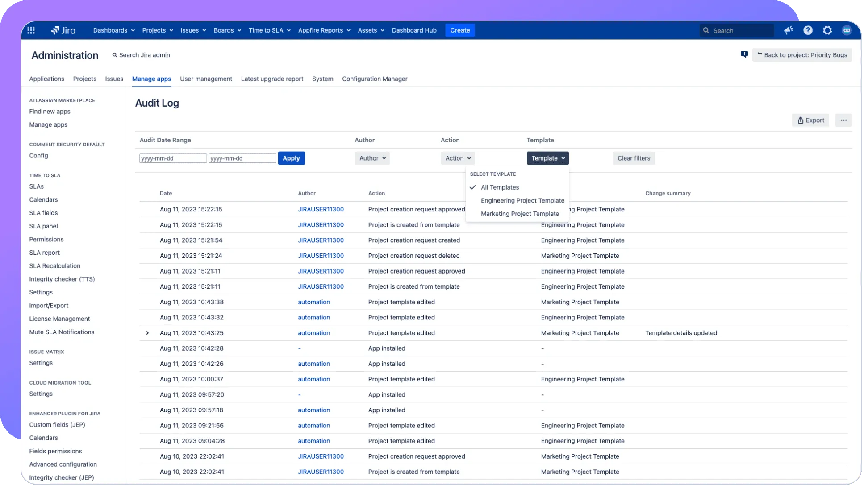
Task: Click the feedback speech bubble icon
Action: (744, 54)
